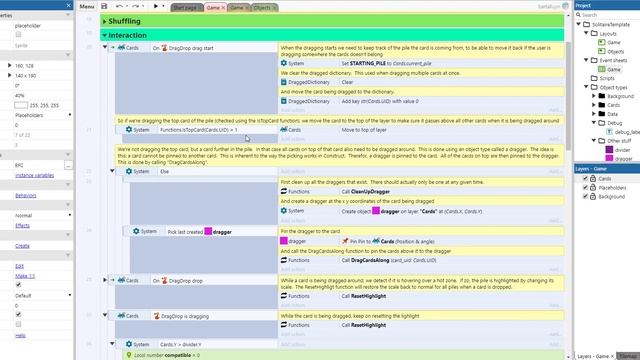The height and width of the screenshot is (360, 640).
Task: Close the active pink Game tab
Action: pyautogui.click(x=223, y=8)
